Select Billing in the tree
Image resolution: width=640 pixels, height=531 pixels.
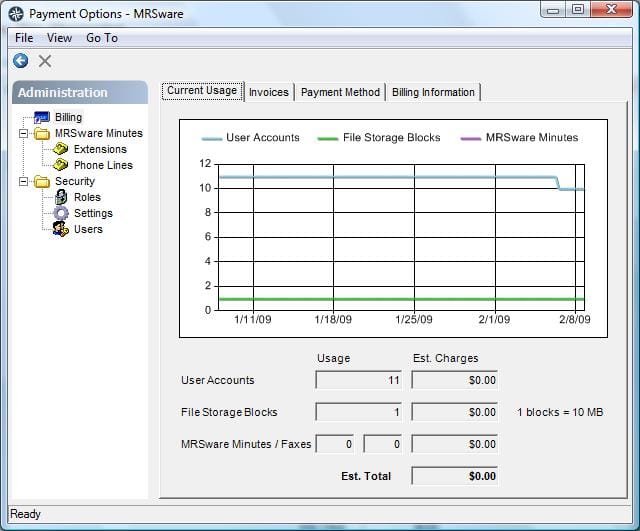click(69, 118)
